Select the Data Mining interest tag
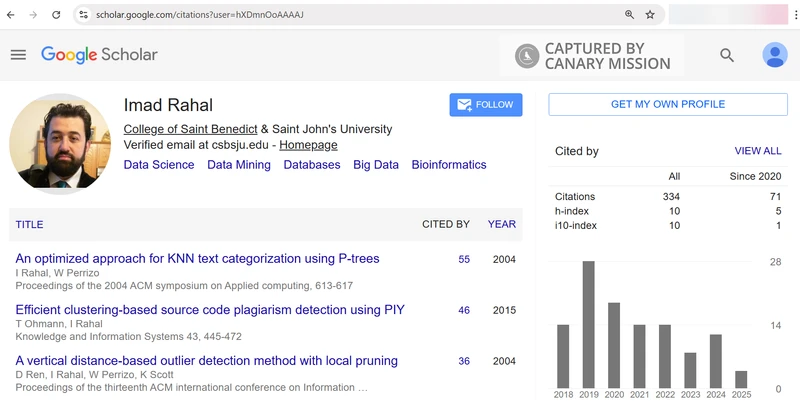800x401 pixels. [239, 165]
